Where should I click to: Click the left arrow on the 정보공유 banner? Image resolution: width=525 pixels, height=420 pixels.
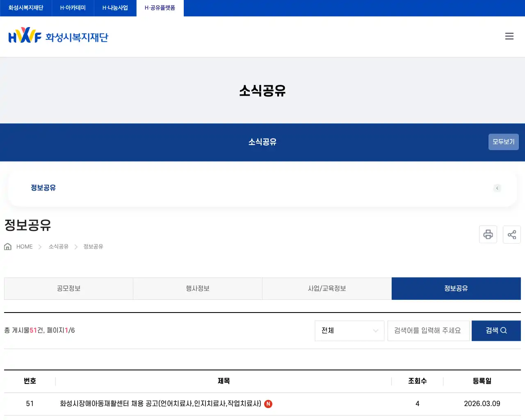pyautogui.click(x=497, y=188)
